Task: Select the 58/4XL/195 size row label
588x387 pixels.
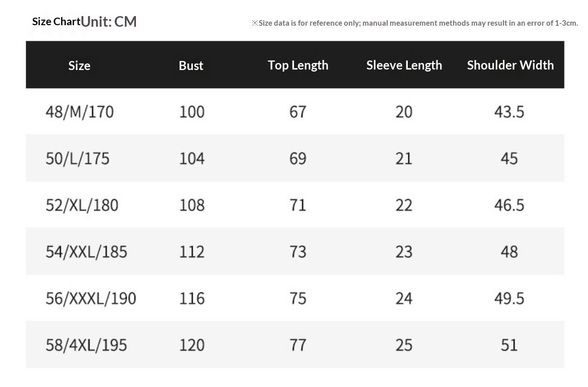Action: 87,345
